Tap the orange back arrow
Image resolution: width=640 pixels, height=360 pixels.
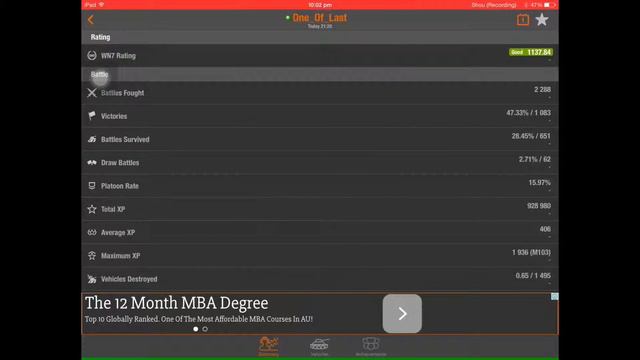pos(91,20)
